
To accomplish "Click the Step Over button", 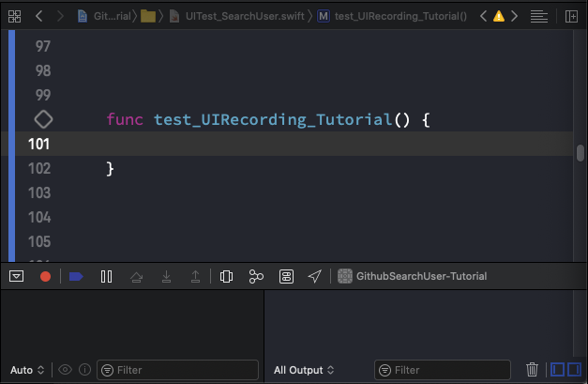I will click(x=136, y=276).
